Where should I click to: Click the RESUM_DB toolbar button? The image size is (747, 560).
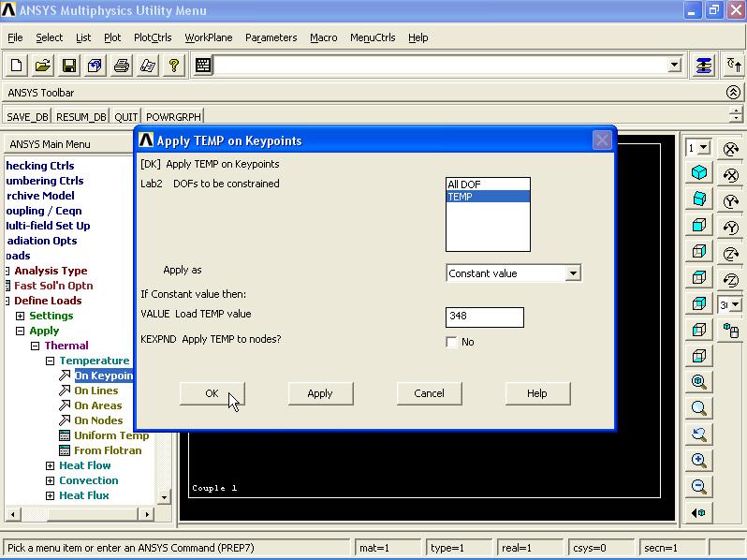[x=81, y=117]
